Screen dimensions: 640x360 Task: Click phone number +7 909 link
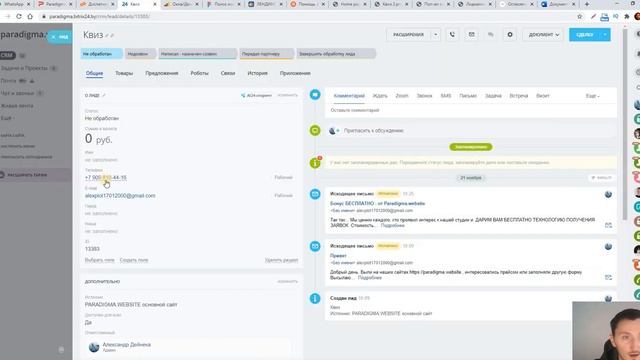pyautogui.click(x=106, y=178)
